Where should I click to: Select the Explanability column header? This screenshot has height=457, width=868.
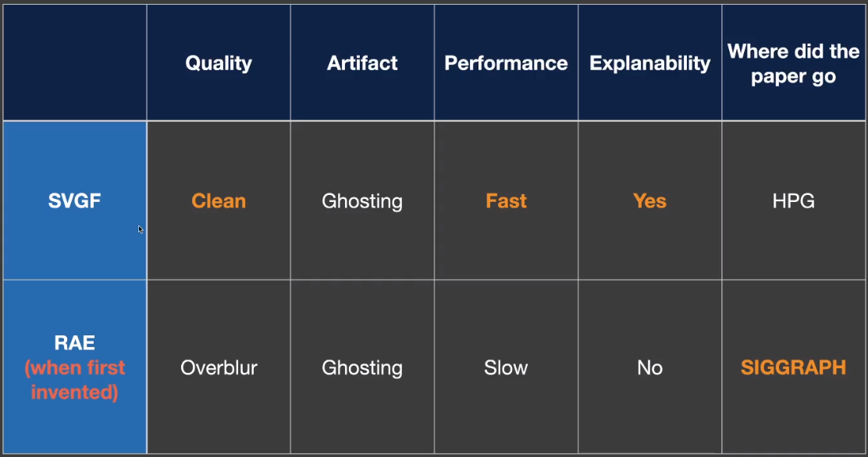[x=649, y=63]
